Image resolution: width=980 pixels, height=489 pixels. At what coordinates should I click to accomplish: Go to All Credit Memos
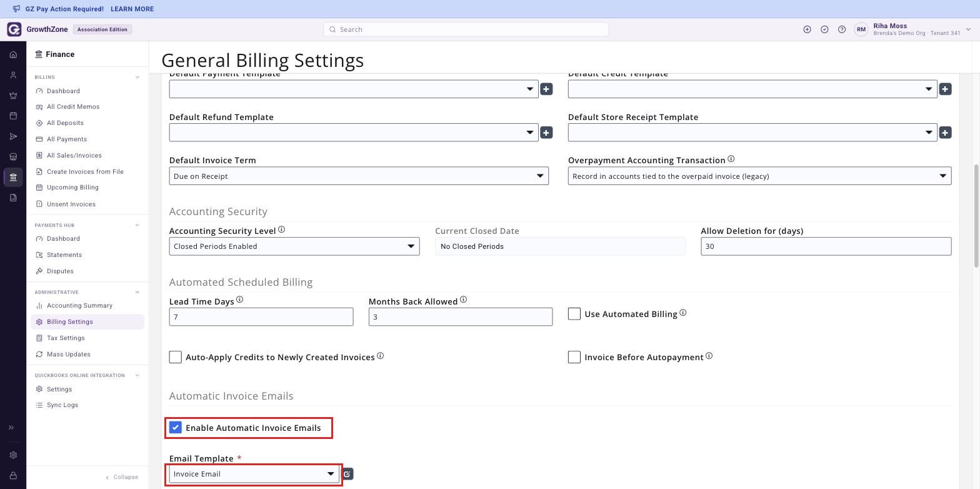coord(73,107)
